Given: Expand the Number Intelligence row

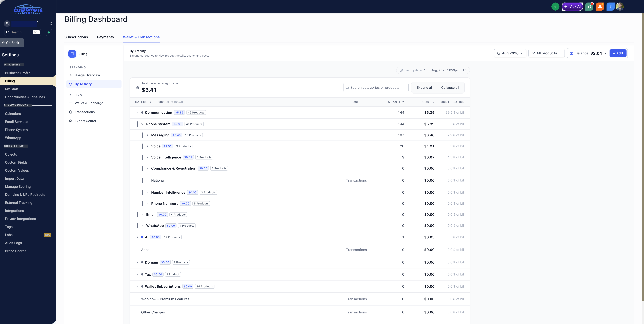Looking at the screenshot, I should point(147,193).
